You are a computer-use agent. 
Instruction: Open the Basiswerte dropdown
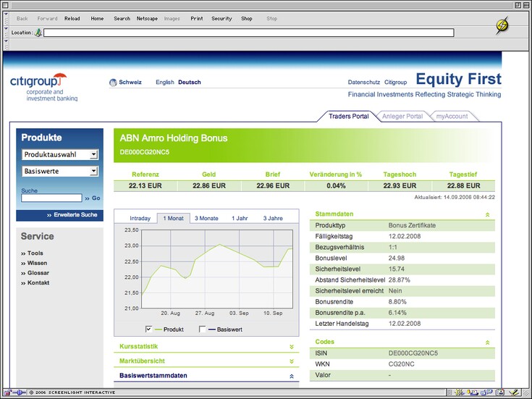59,171
